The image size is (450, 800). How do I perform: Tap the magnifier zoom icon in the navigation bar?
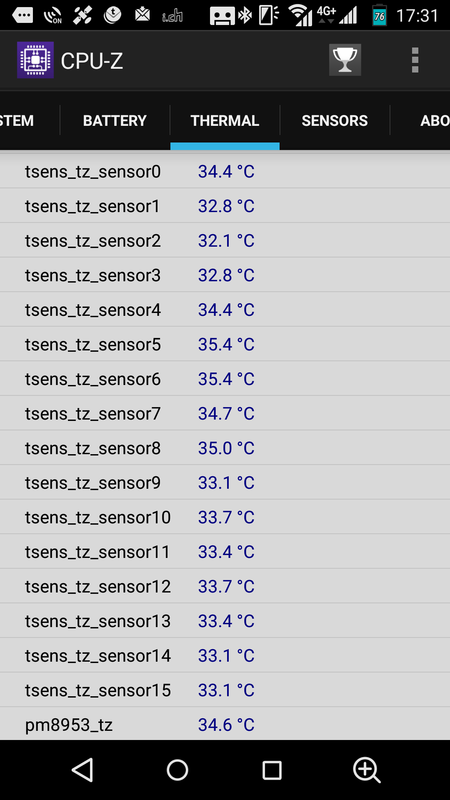[366, 770]
